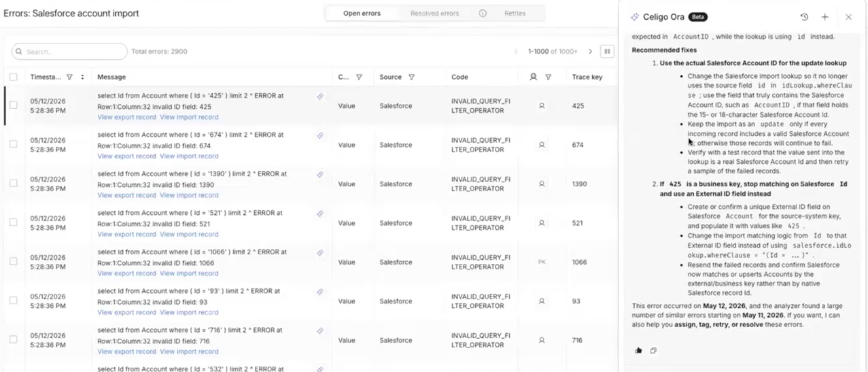Viewport: 868px width, 372px height.
Task: Assign user for error row 425
Action: (542, 106)
